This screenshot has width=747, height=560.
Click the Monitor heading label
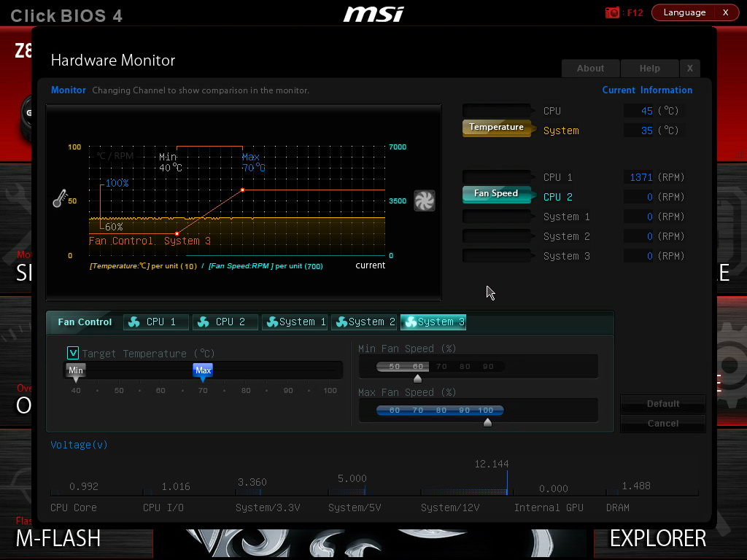(69, 90)
